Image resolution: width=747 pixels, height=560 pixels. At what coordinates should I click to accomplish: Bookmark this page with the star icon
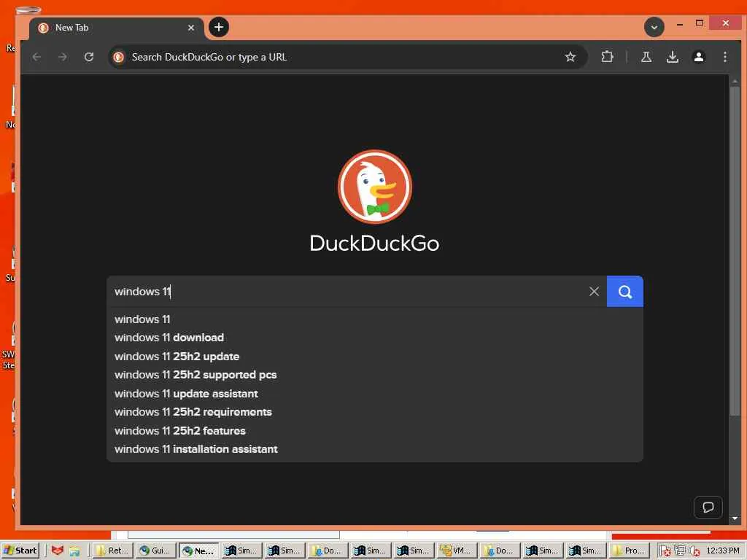570,57
